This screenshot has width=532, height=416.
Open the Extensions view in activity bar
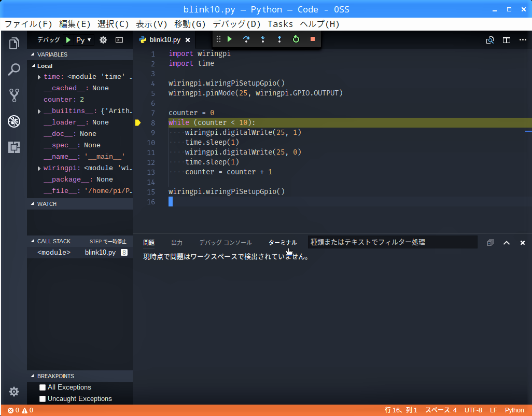pyautogui.click(x=14, y=148)
